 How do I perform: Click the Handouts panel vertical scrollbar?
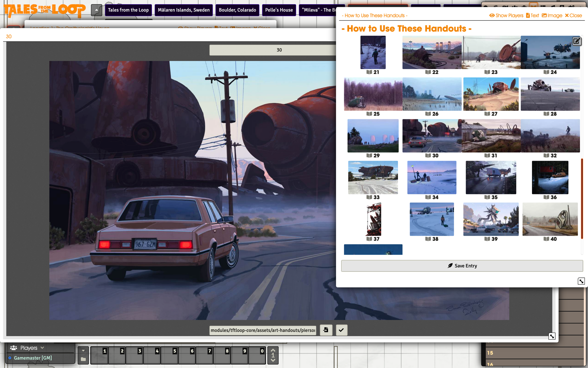pyautogui.click(x=582, y=198)
